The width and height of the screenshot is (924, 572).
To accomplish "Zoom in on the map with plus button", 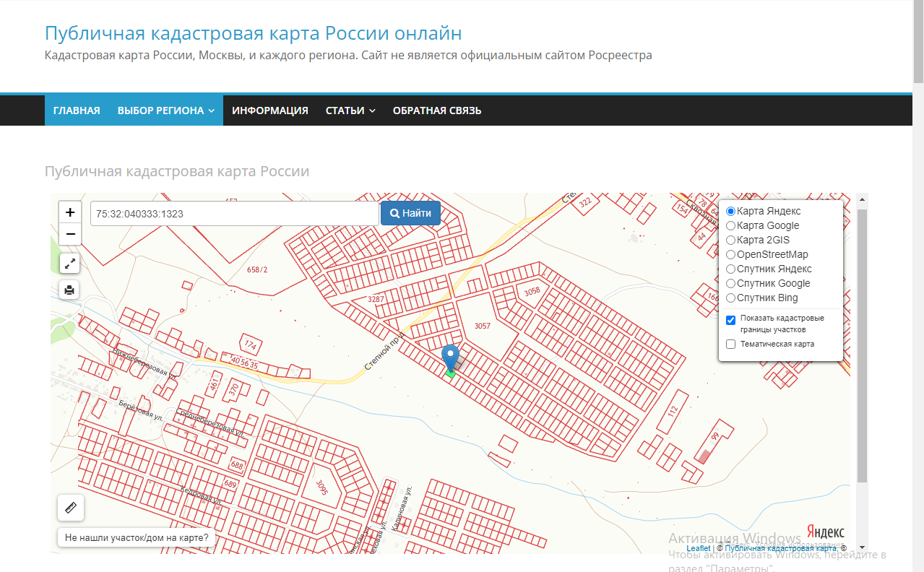I will coord(70,212).
